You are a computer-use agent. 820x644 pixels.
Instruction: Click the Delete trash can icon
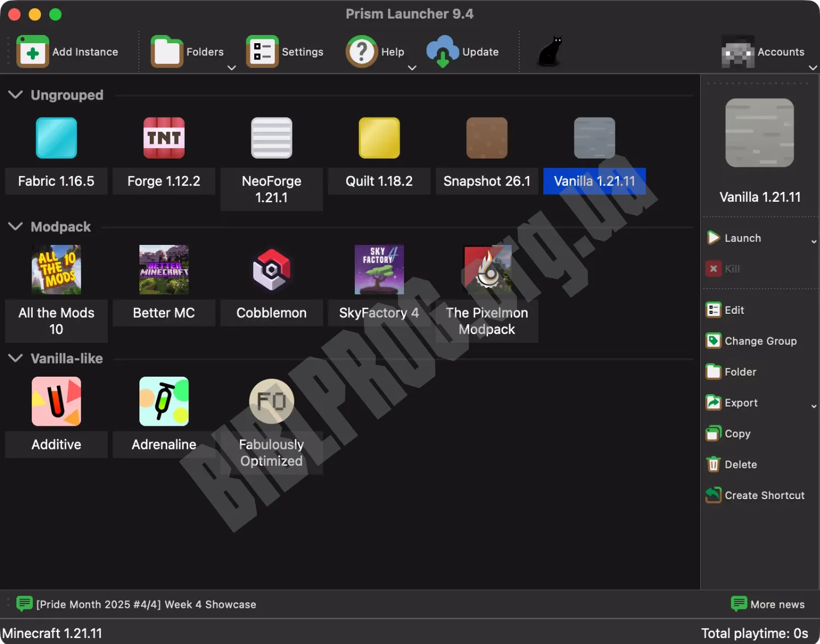pos(713,465)
